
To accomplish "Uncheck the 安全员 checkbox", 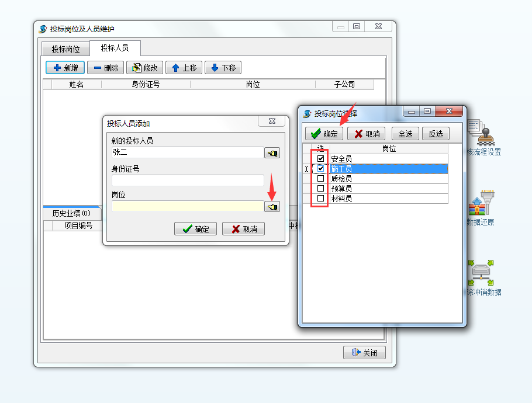I will pos(320,159).
